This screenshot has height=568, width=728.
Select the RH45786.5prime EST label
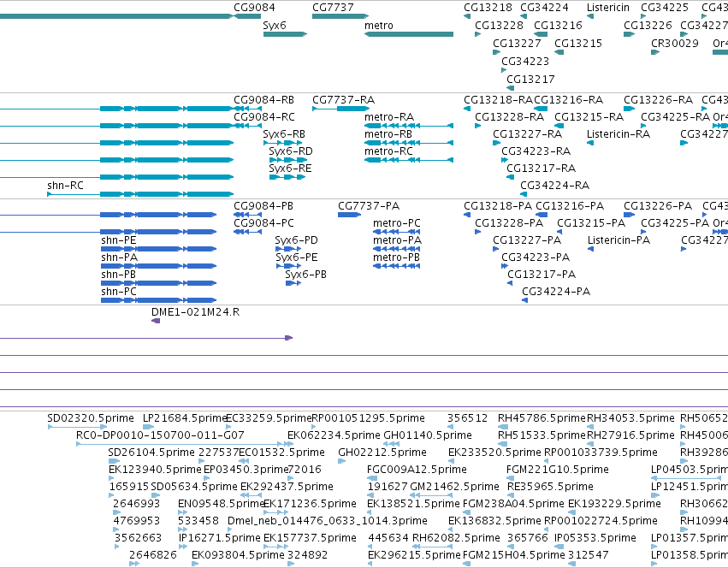coord(542,418)
